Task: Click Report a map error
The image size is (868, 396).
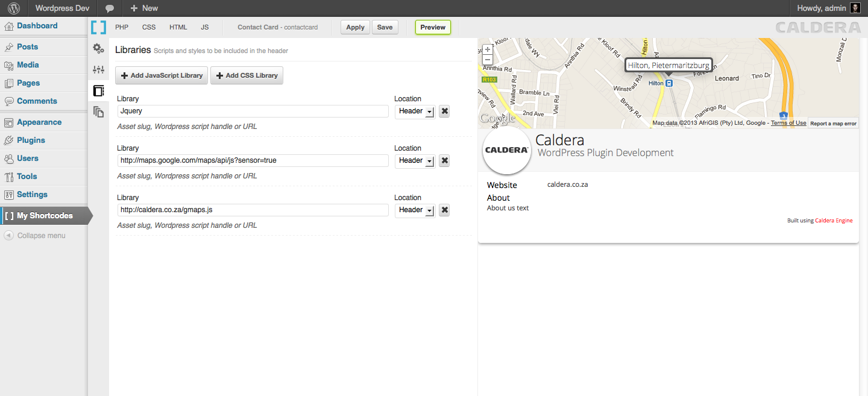Action: (833, 124)
